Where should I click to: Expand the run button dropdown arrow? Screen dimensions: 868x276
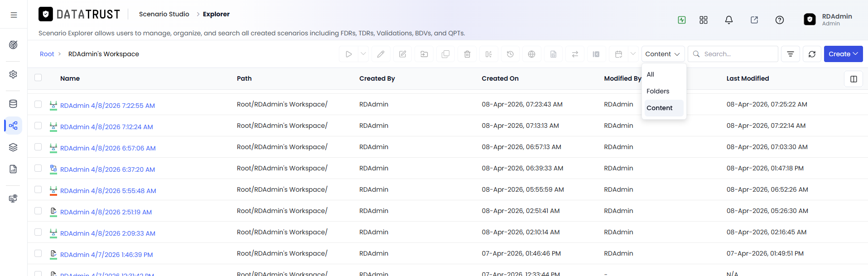point(363,54)
